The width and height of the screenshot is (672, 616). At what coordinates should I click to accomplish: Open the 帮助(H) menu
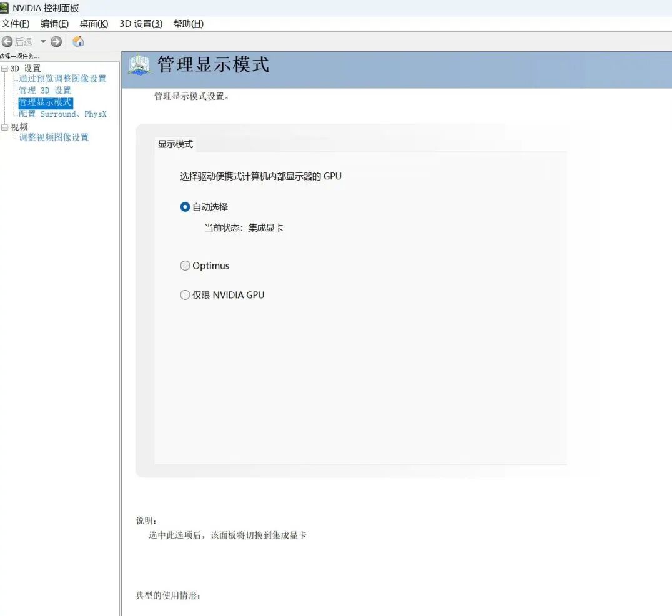[x=188, y=24]
